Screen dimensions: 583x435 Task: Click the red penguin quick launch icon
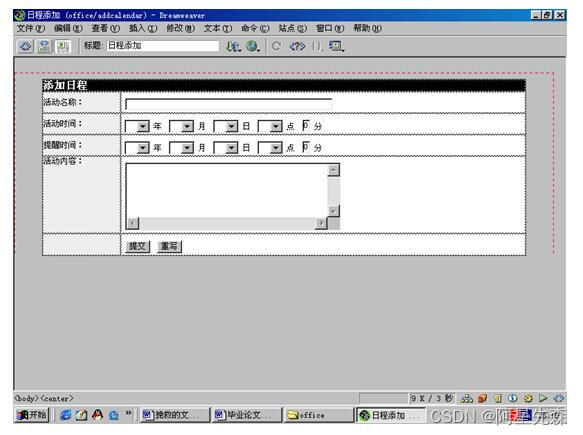coord(97,415)
